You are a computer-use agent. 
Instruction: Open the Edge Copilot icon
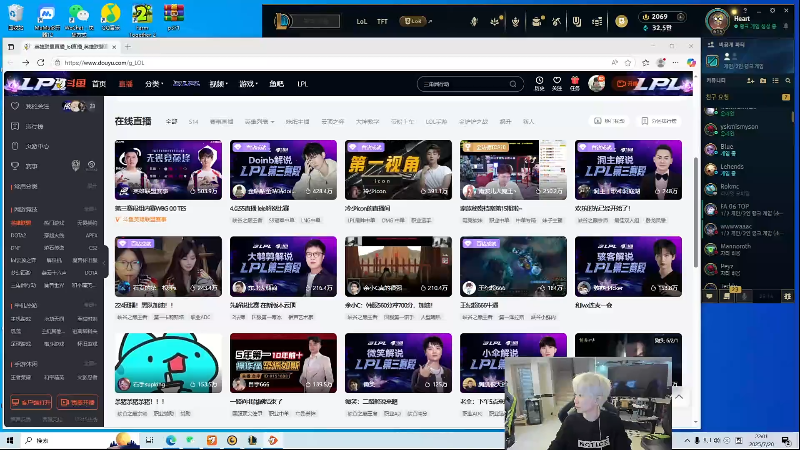(691, 62)
